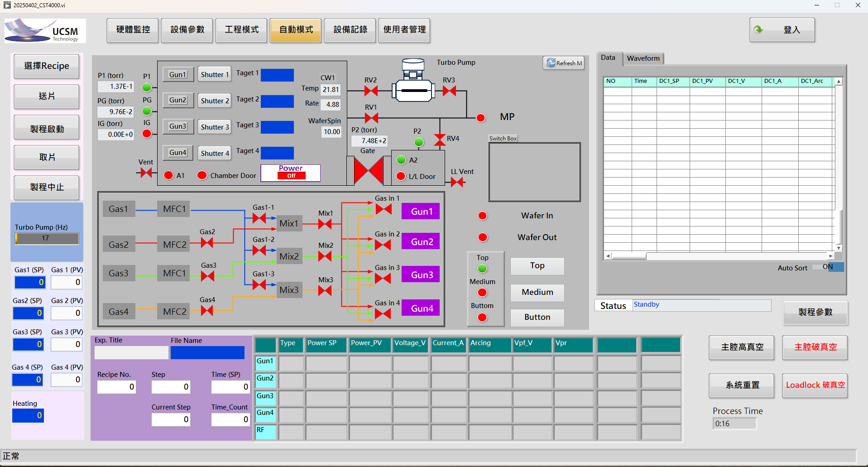
Task: Click the MP red indicator light
Action: 480,118
